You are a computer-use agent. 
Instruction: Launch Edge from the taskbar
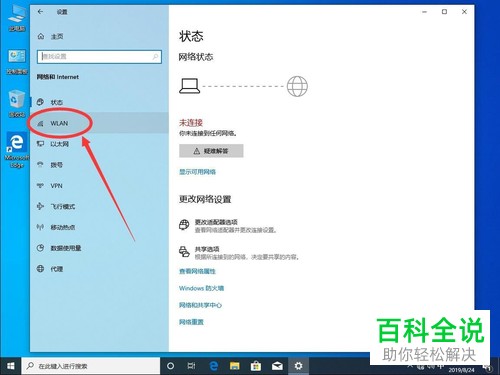pos(213,366)
